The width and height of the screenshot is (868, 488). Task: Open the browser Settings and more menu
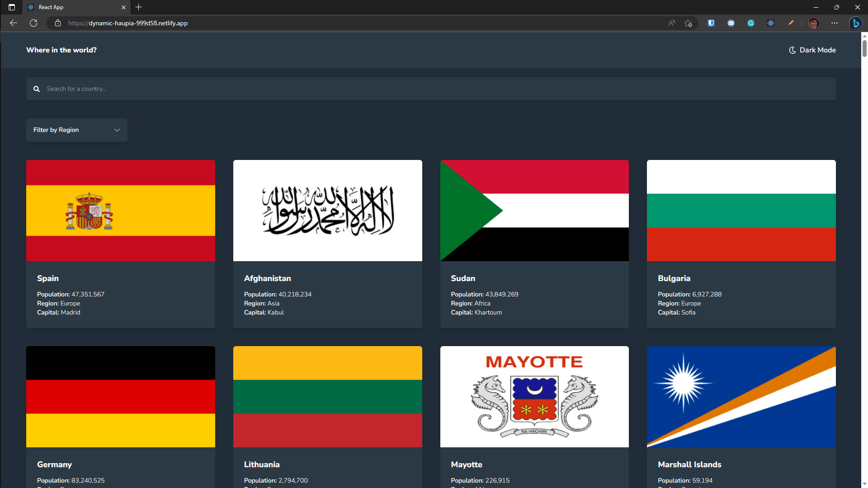834,23
